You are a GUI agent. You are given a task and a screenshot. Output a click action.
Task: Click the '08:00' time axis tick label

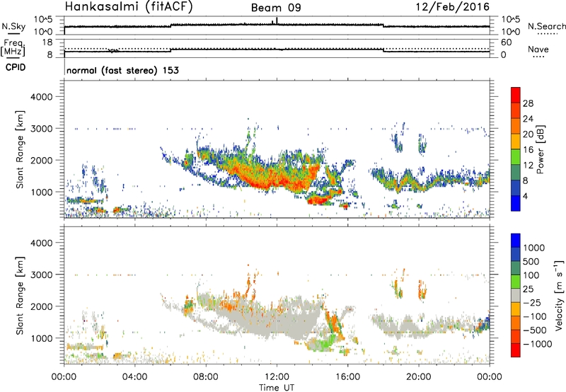(206, 377)
